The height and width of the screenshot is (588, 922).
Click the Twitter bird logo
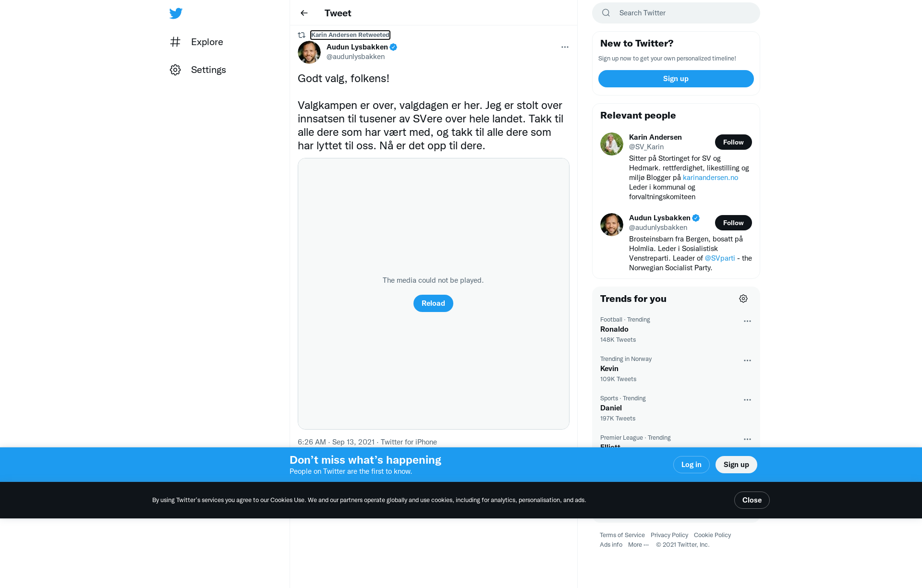(x=176, y=13)
